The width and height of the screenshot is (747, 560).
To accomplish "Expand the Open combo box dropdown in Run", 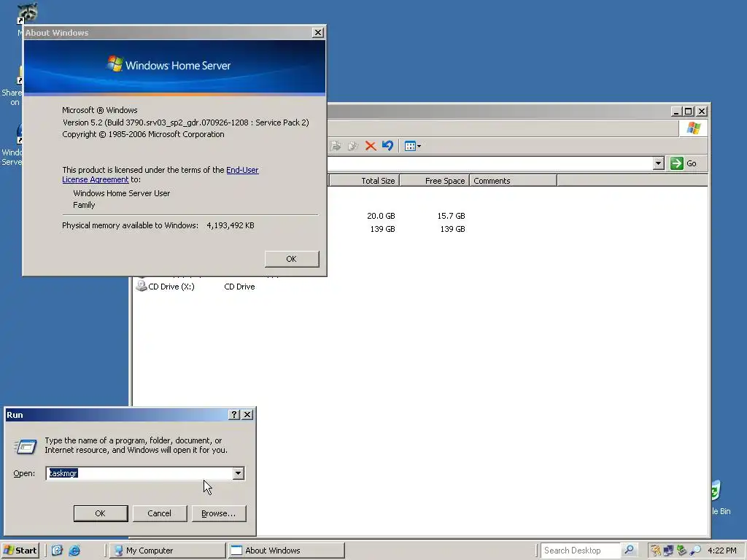I will tap(239, 473).
